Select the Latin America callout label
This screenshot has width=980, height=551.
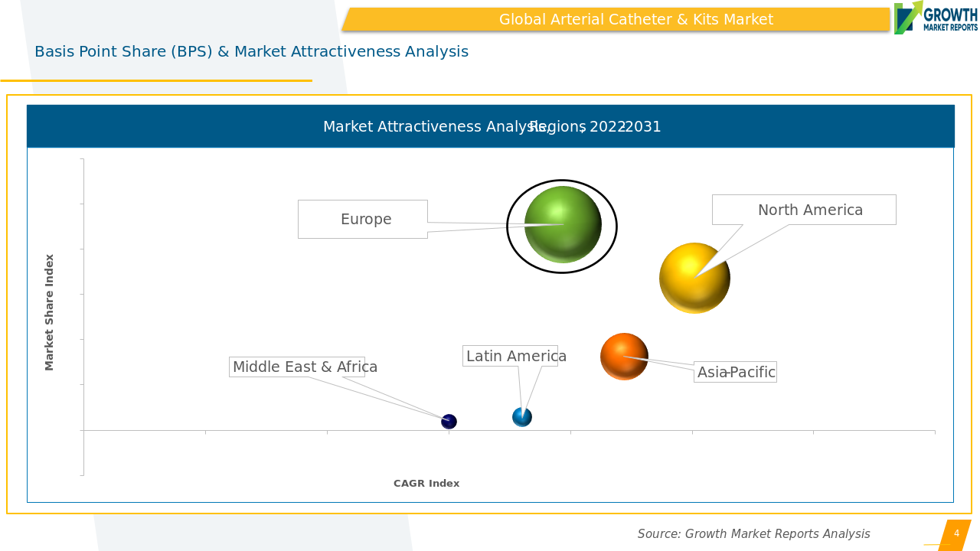tap(511, 356)
